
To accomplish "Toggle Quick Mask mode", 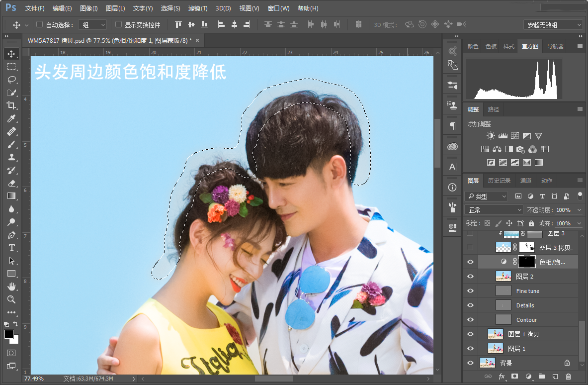I will coord(11,353).
